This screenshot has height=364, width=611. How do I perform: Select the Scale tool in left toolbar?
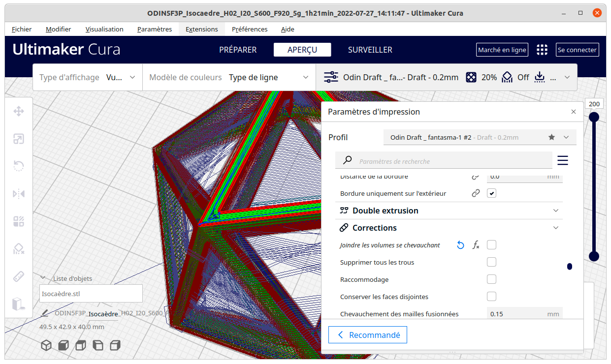tap(19, 139)
